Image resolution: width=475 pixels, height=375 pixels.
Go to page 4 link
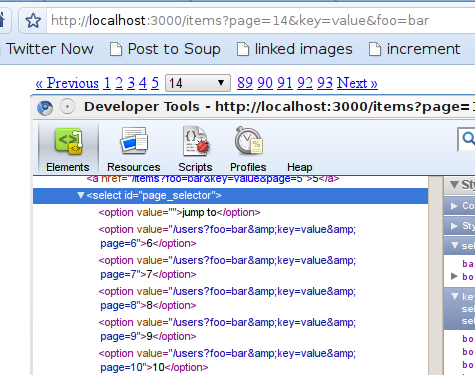[143, 83]
